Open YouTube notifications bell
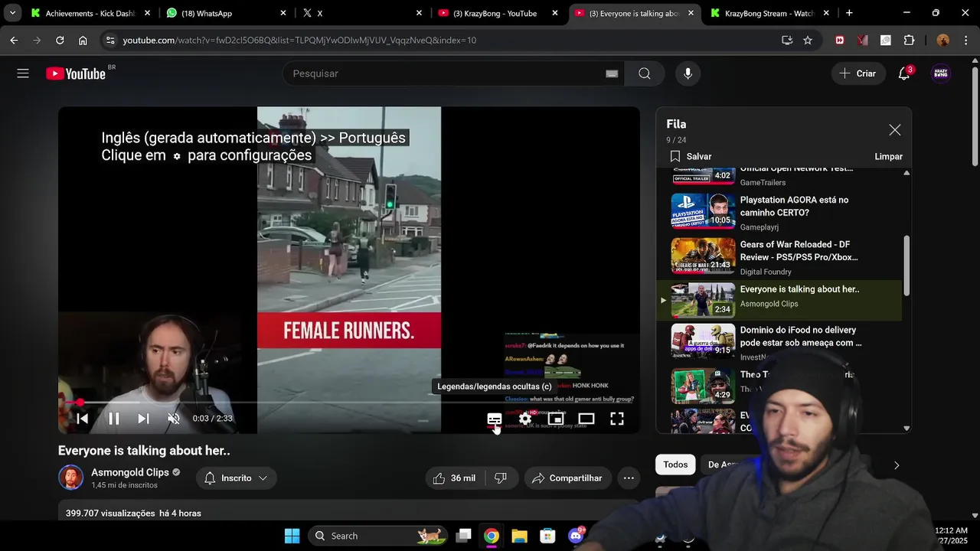 point(904,73)
